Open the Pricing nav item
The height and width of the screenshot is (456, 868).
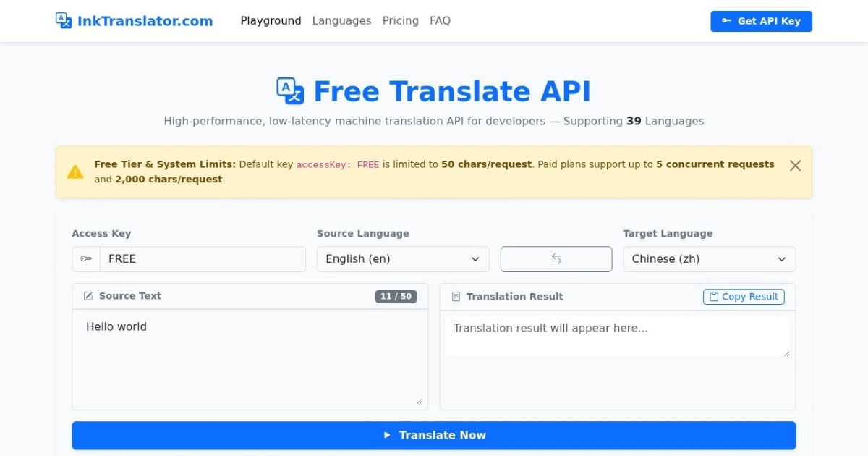[x=400, y=21]
